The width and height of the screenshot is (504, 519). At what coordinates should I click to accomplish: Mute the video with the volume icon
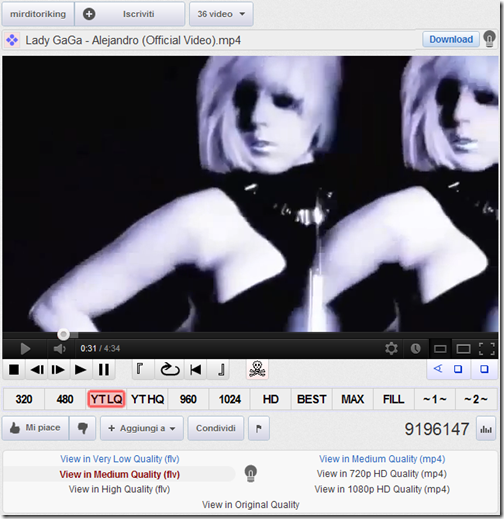tap(60, 349)
